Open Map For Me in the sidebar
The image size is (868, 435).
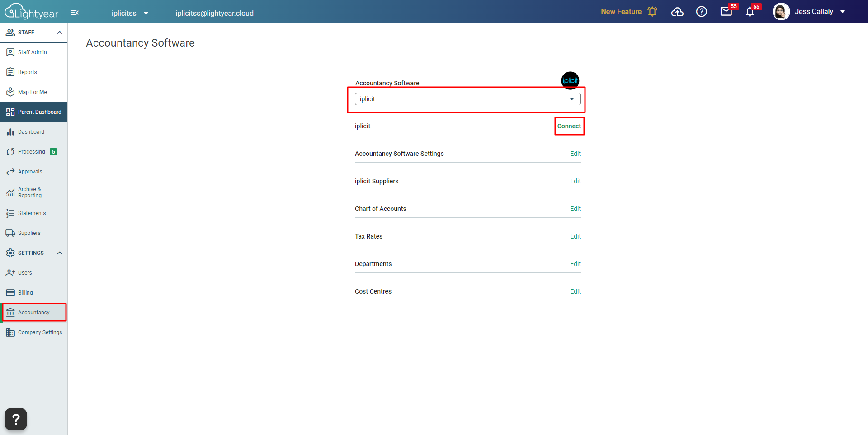34,92
